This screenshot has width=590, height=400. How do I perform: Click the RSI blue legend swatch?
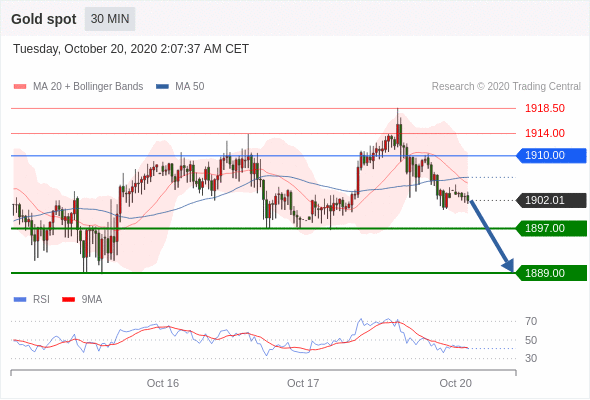(20, 300)
